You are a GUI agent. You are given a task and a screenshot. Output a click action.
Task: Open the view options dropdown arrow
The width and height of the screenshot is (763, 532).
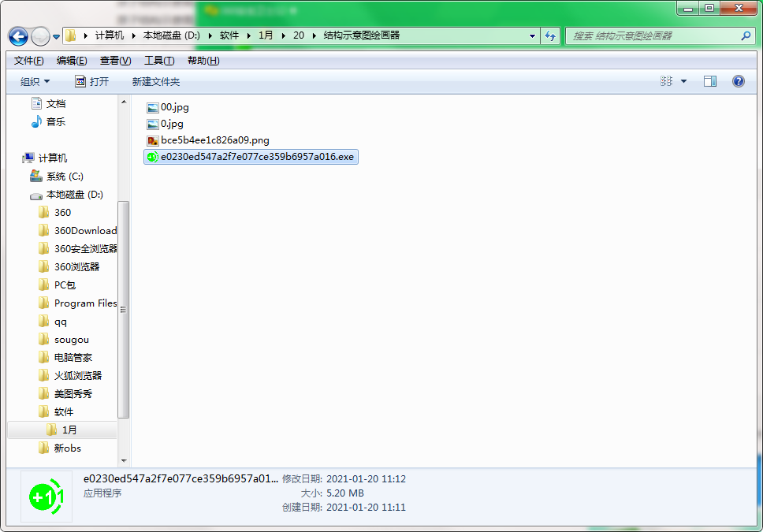(683, 81)
